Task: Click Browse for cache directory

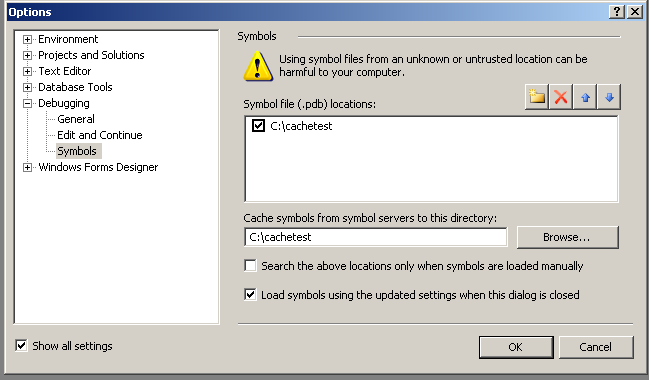Action: [x=568, y=237]
